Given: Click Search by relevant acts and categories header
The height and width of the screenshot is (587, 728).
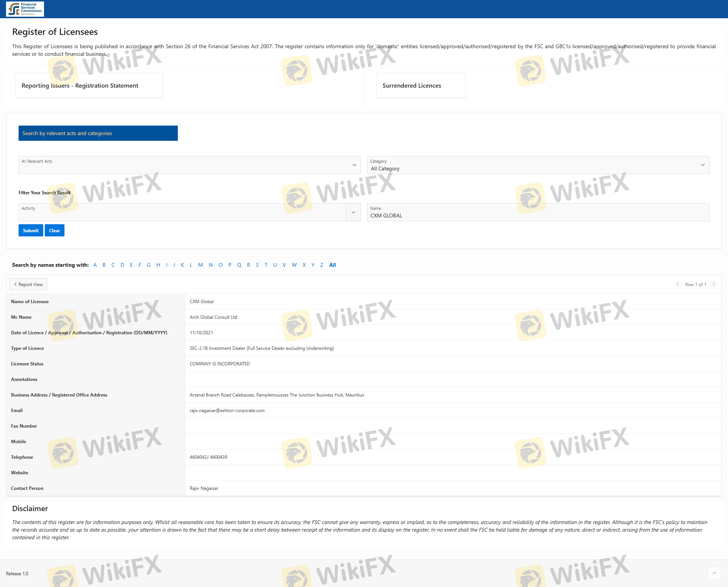Looking at the screenshot, I should [98, 133].
